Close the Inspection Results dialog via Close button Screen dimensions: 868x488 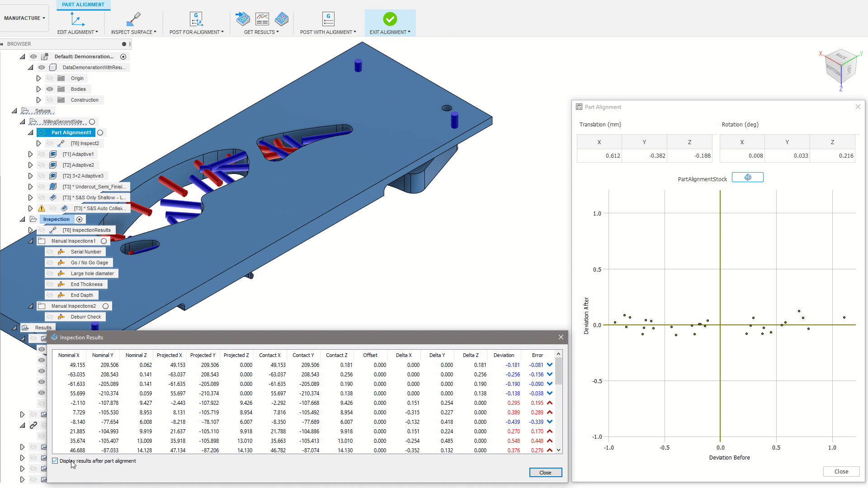click(545, 473)
